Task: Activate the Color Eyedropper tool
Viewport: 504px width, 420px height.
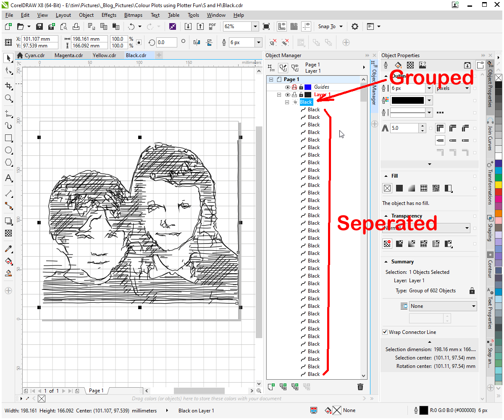Action: click(x=8, y=249)
